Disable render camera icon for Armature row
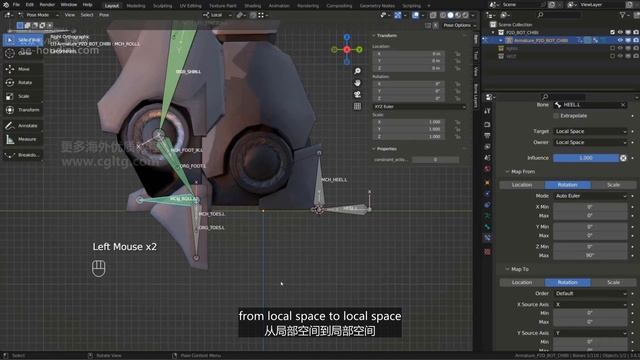640x360 pixels. pos(636,40)
